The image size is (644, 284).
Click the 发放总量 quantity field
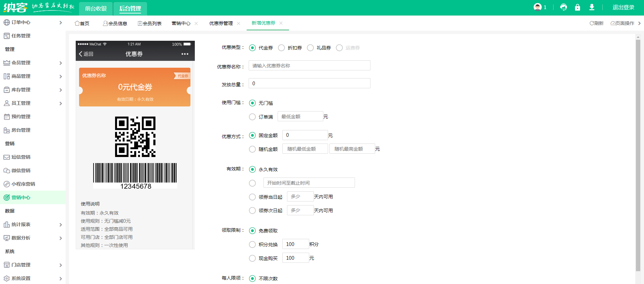point(309,83)
